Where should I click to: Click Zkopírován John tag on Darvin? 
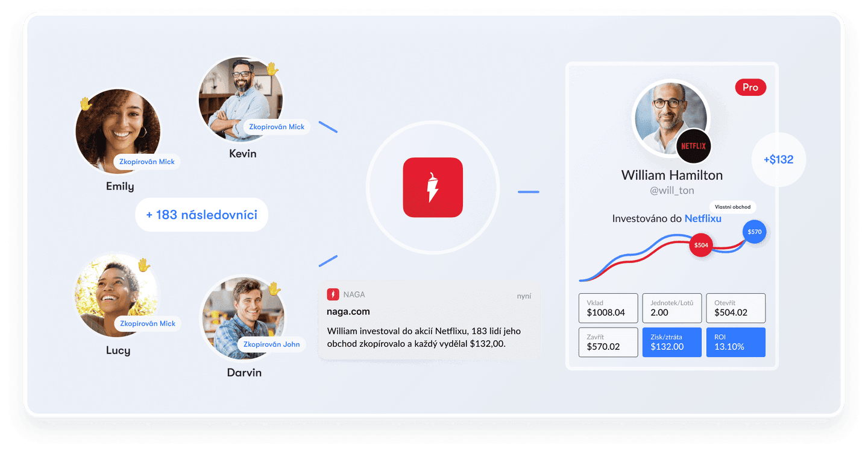tap(271, 344)
